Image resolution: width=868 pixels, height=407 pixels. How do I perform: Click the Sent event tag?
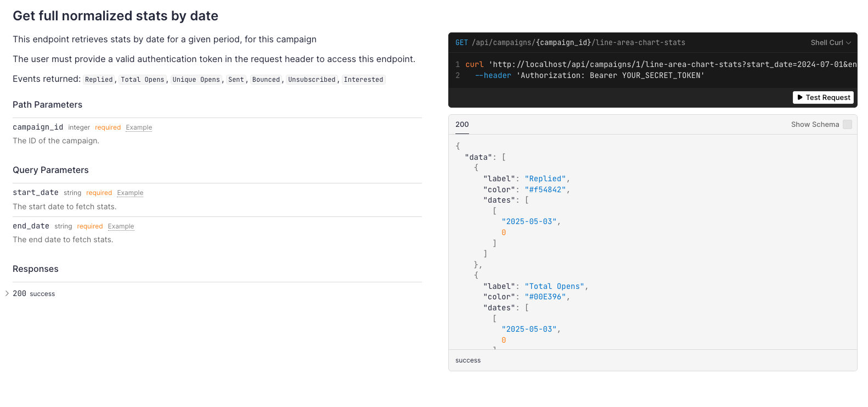236,80
